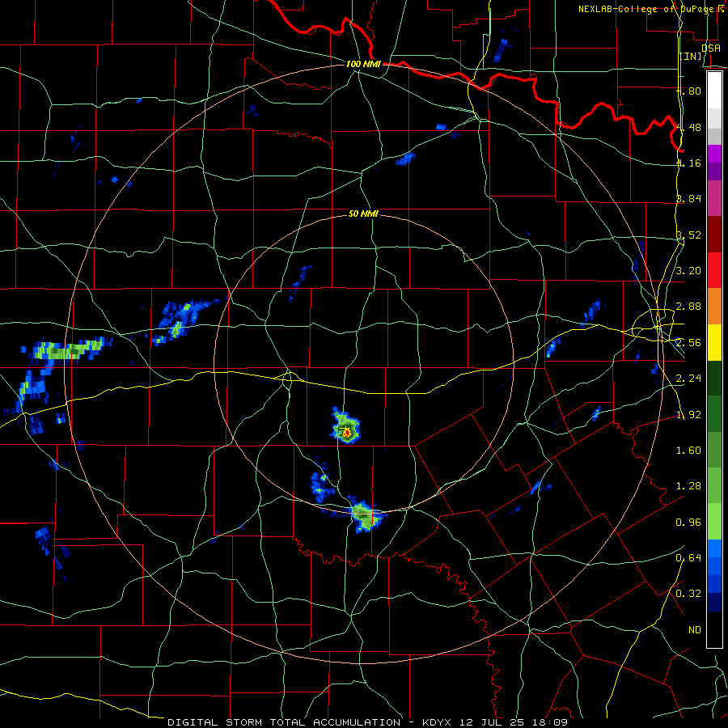
Task: Select the 3.20 legend value
Action: [688, 271]
